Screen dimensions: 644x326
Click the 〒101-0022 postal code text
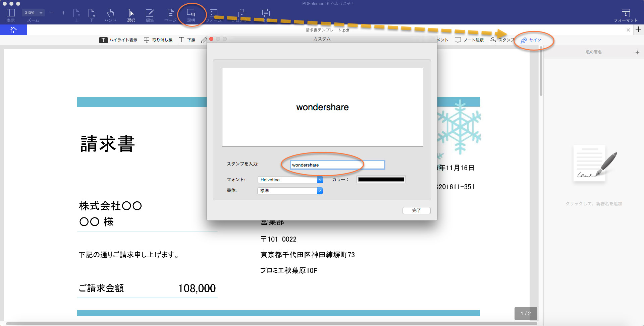coord(279,239)
